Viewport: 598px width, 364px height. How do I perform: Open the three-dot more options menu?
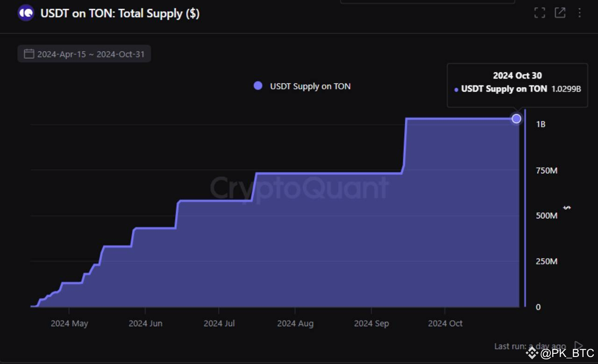coord(580,13)
